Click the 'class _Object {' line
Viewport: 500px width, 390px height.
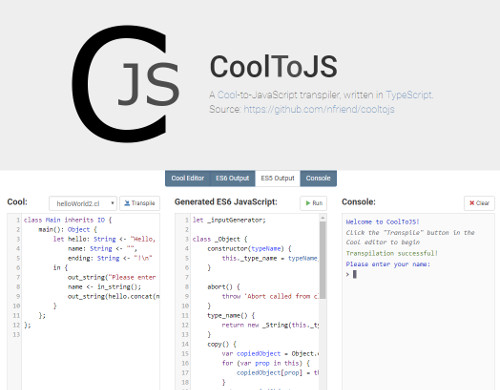[220, 239]
